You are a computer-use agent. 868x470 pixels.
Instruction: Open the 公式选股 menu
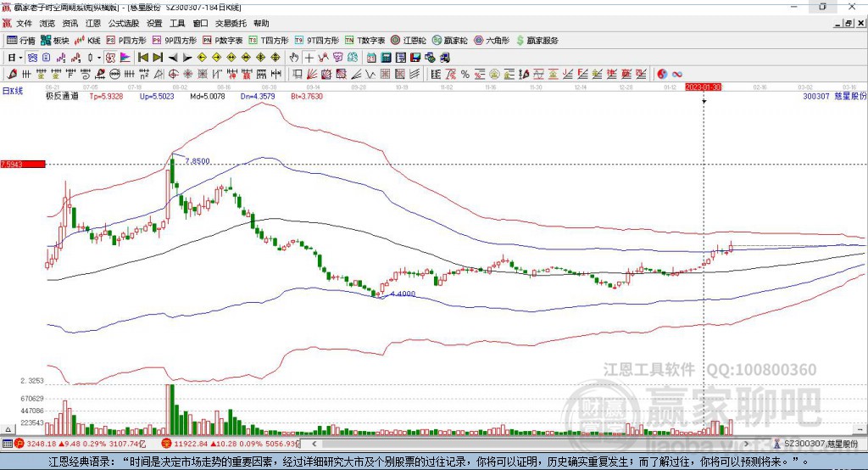point(123,24)
